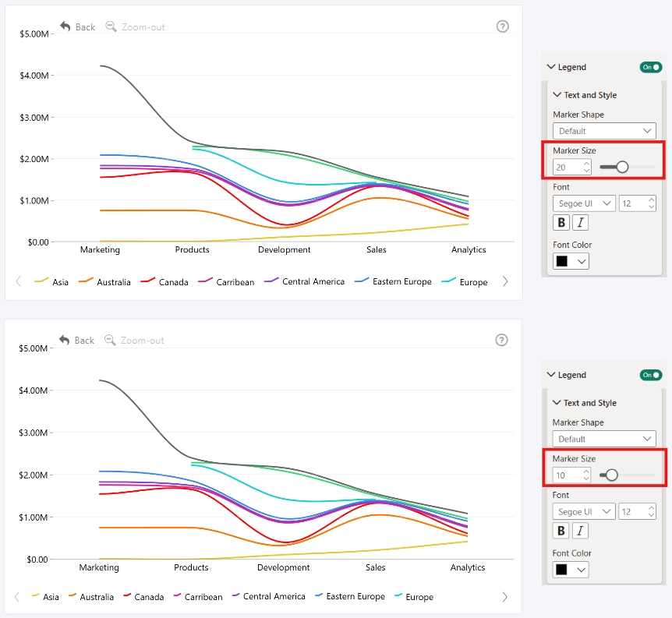Click the Central America legend entry in the bottom chart
672x618 pixels.
point(269,597)
